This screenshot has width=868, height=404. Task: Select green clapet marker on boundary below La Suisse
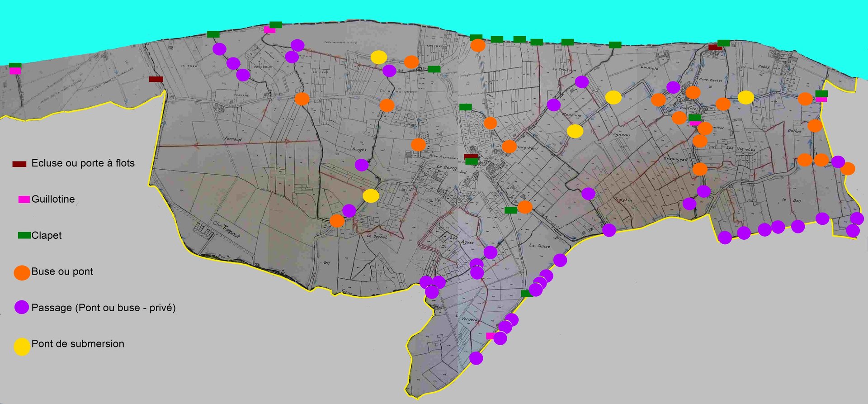coord(526,294)
